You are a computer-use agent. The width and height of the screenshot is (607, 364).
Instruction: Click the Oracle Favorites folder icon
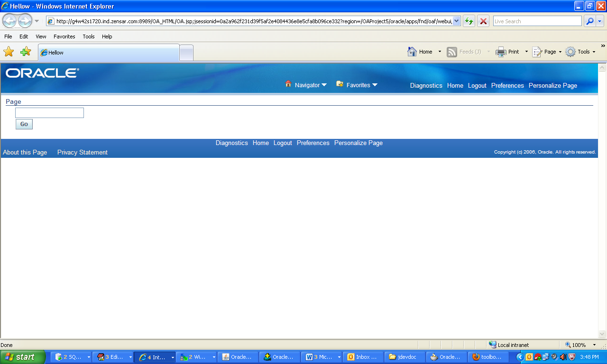(340, 84)
